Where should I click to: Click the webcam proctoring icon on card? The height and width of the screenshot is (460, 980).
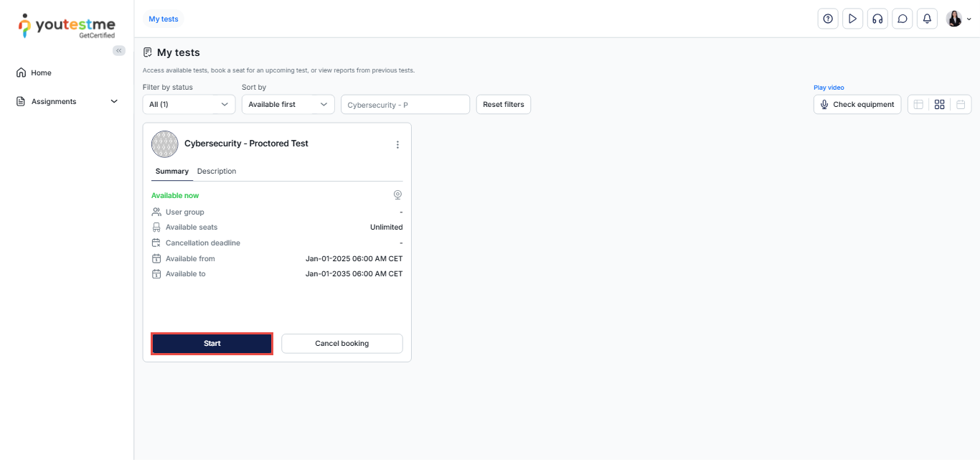(x=397, y=195)
